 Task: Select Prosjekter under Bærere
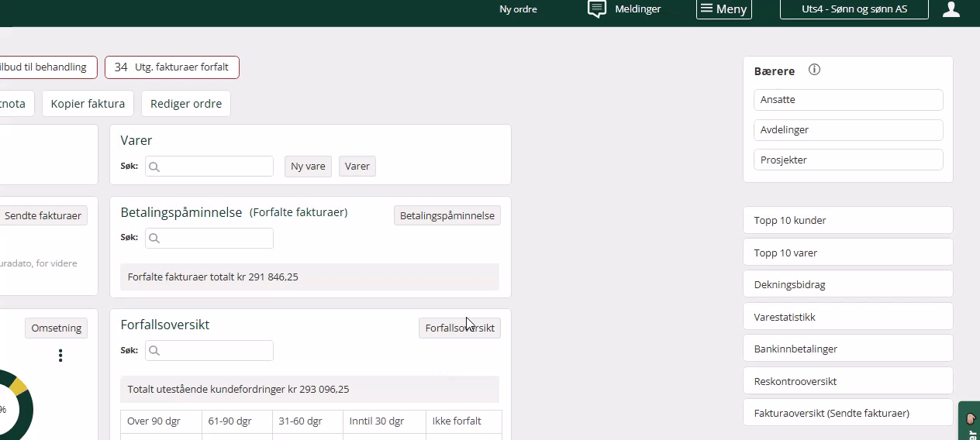coord(848,160)
